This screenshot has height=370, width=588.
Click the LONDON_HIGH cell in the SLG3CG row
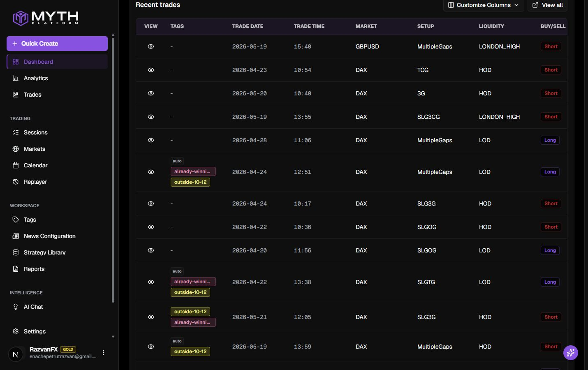pyautogui.click(x=499, y=117)
